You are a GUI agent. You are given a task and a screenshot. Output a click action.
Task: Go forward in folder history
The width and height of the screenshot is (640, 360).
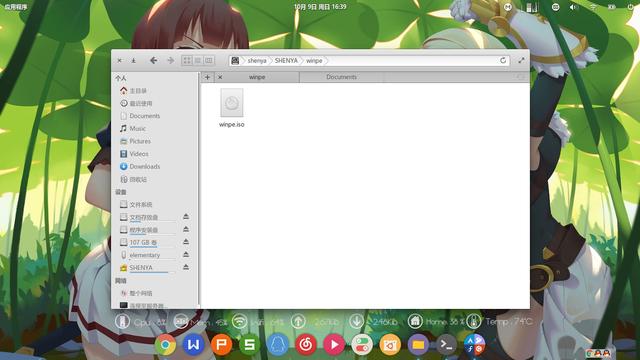tap(171, 60)
